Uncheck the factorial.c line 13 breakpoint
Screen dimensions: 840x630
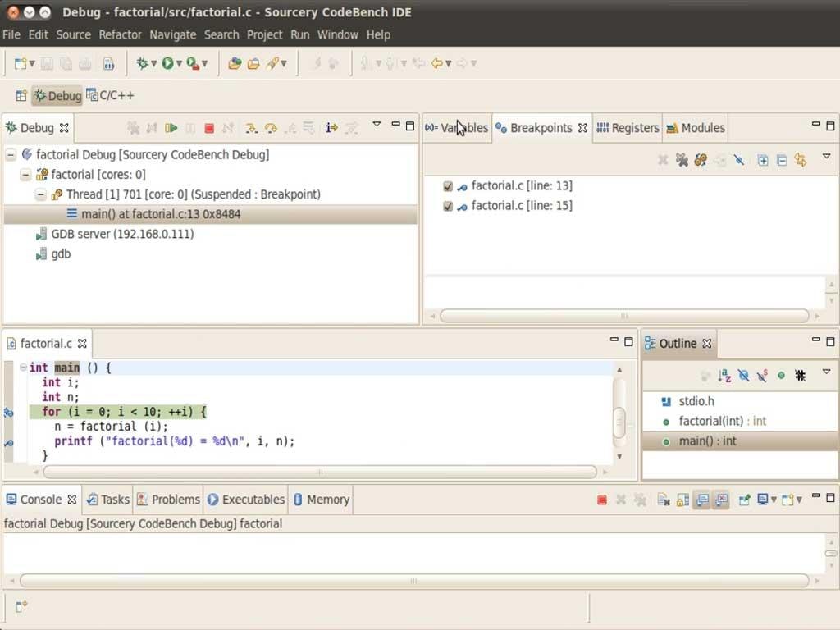(448, 186)
